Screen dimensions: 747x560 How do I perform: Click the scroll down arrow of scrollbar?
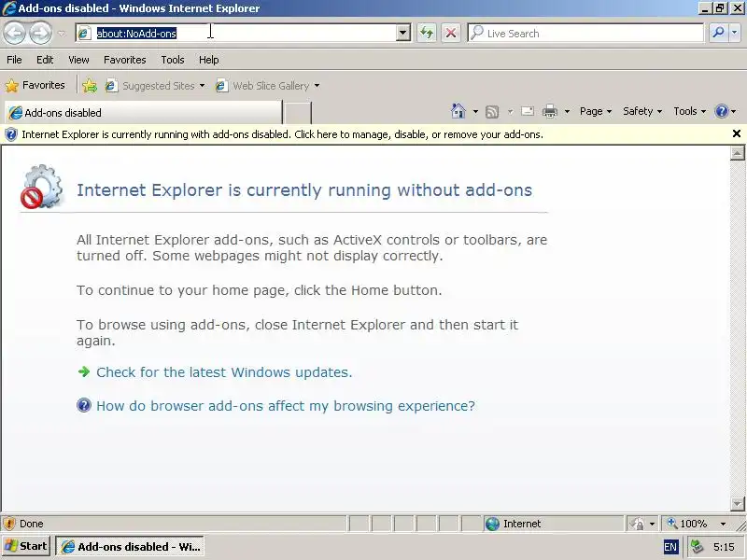coord(737,503)
